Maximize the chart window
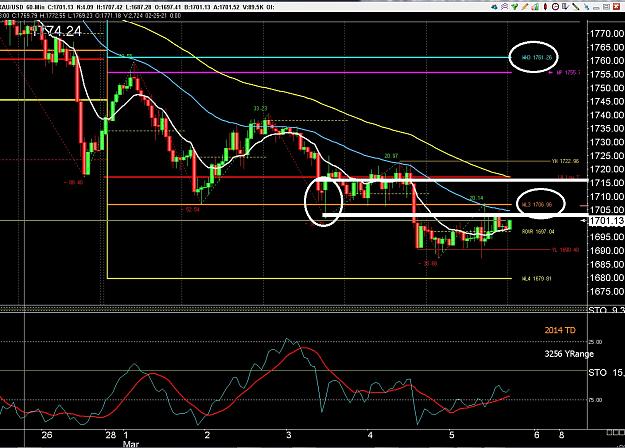The image size is (625, 448). [x=606, y=7]
